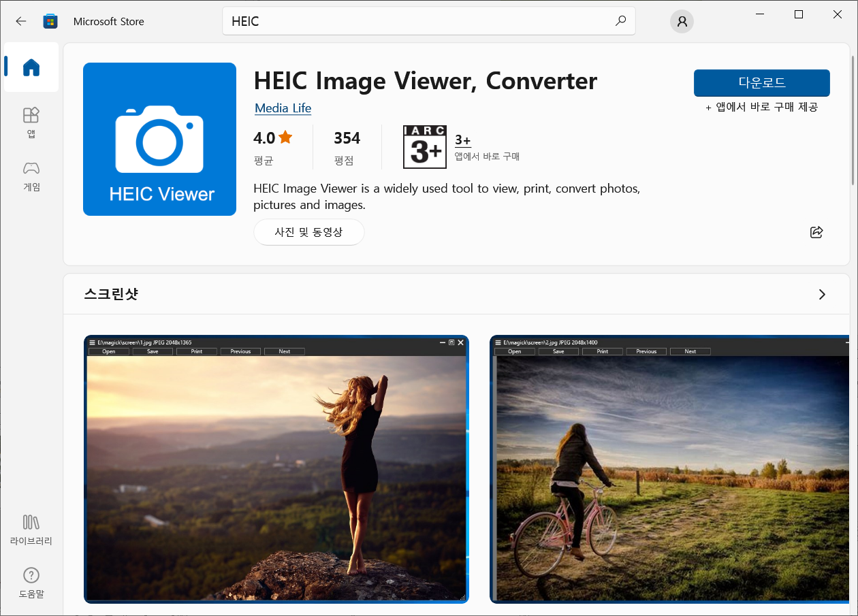858x616 pixels.
Task: Maximize the Microsoft Store window
Action: click(x=799, y=14)
